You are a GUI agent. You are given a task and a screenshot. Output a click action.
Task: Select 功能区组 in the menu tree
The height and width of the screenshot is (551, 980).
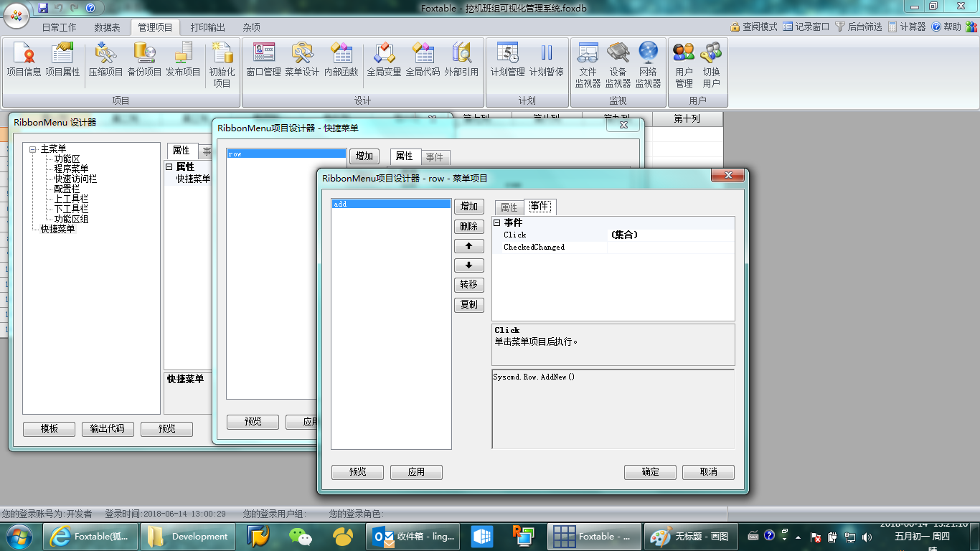tap(72, 219)
